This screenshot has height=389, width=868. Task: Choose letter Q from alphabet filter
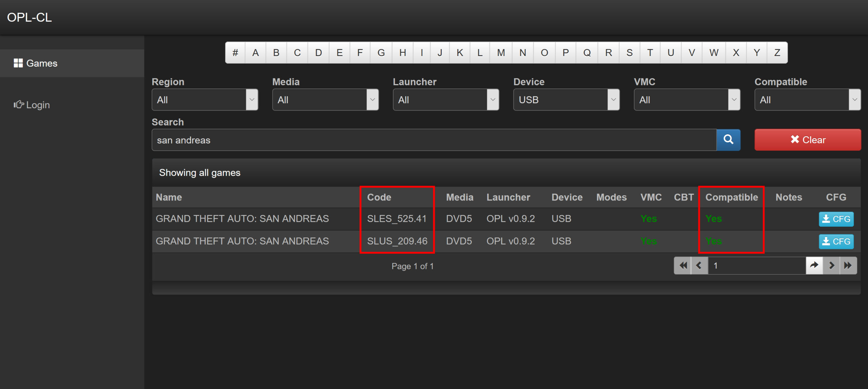coord(587,53)
